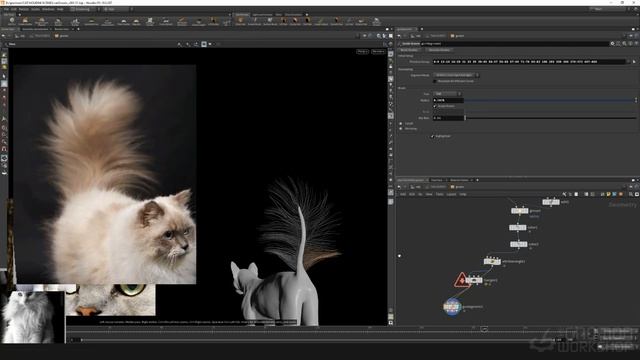This screenshot has width=640, height=360.
Task: Add new pane tab in viewport pane
Action: click(78, 29)
